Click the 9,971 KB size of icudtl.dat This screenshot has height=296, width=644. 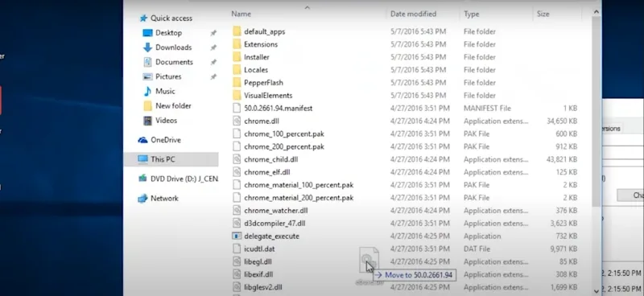(564, 249)
